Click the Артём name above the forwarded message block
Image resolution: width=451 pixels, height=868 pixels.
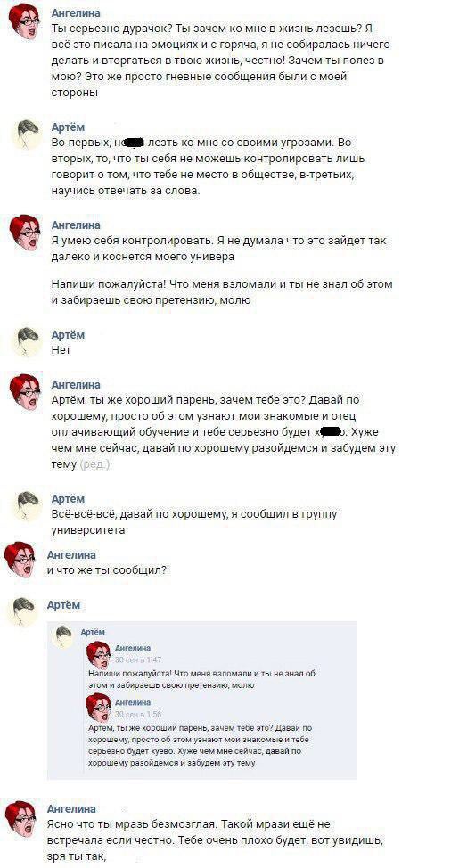click(x=63, y=605)
